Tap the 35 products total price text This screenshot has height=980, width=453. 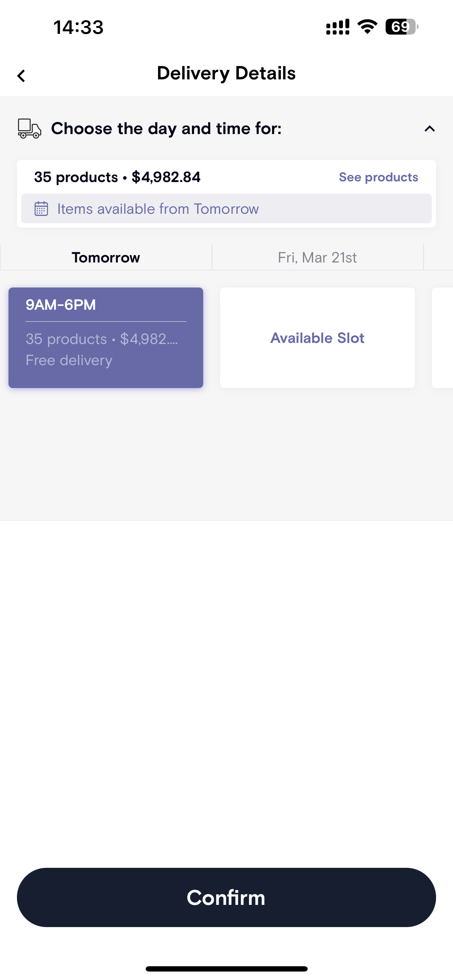[x=117, y=177]
